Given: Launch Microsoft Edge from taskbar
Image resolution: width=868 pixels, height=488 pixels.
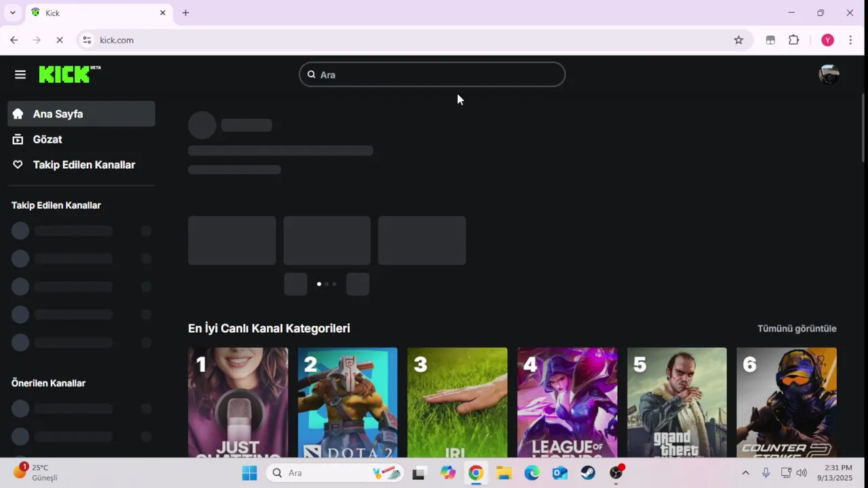Looking at the screenshot, I should (532, 473).
